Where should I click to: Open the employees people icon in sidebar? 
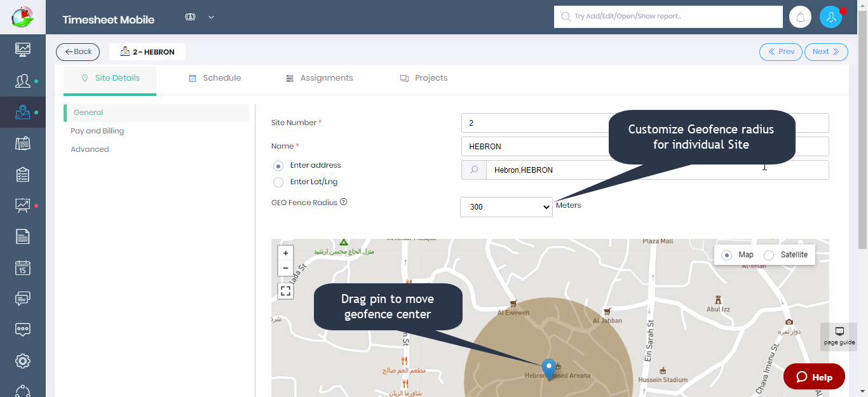pos(23,81)
